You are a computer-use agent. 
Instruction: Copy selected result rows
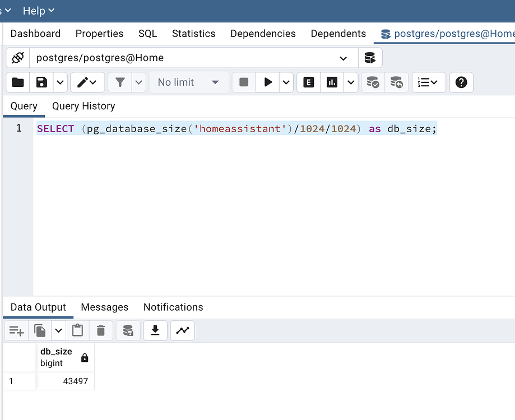[x=40, y=330]
